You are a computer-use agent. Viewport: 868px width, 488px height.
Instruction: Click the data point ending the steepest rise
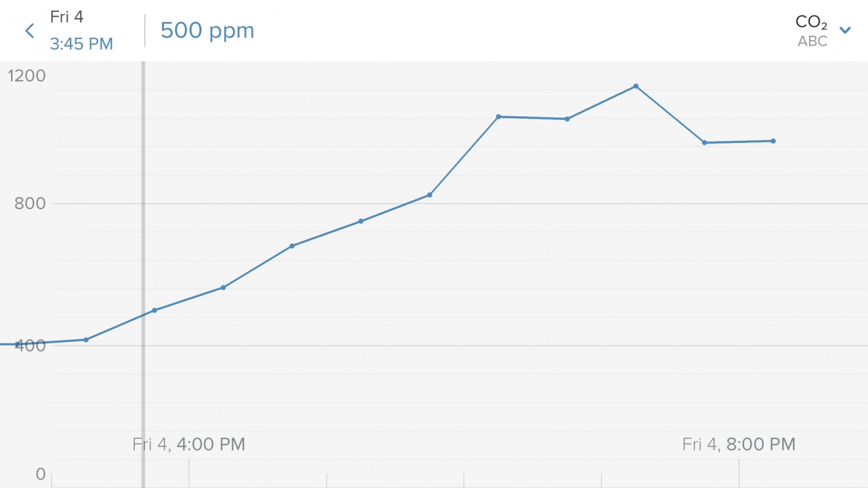pyautogui.click(x=498, y=117)
